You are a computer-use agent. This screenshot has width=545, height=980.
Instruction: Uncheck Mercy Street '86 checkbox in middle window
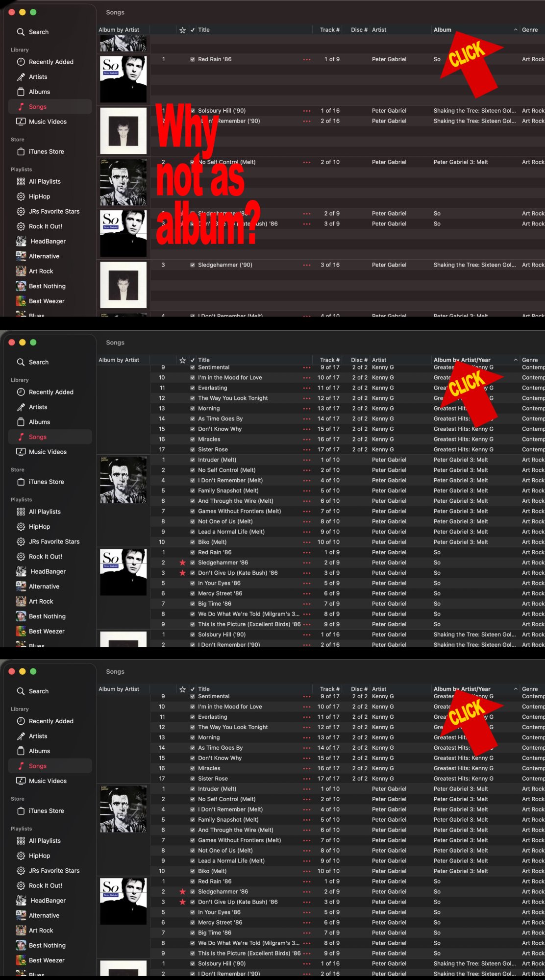pos(193,593)
